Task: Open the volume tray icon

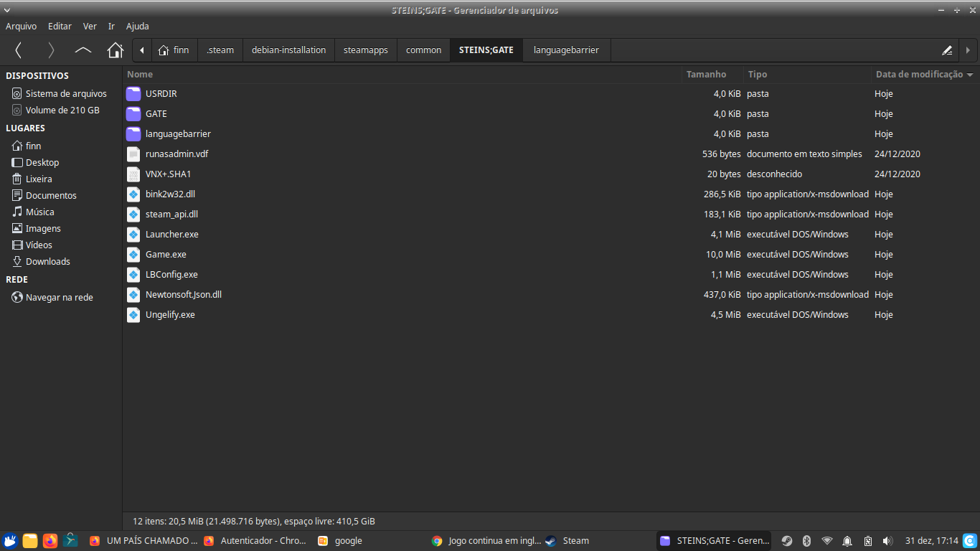Action: [x=887, y=541]
